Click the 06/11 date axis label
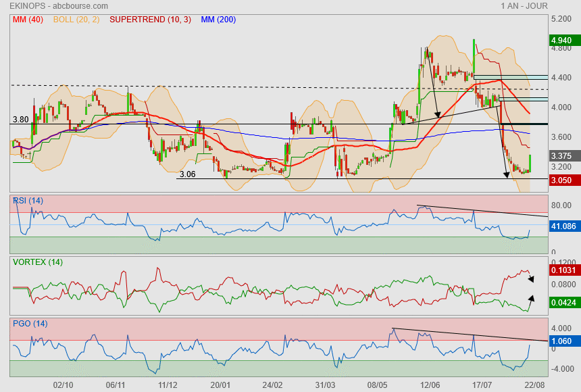 tap(116, 385)
